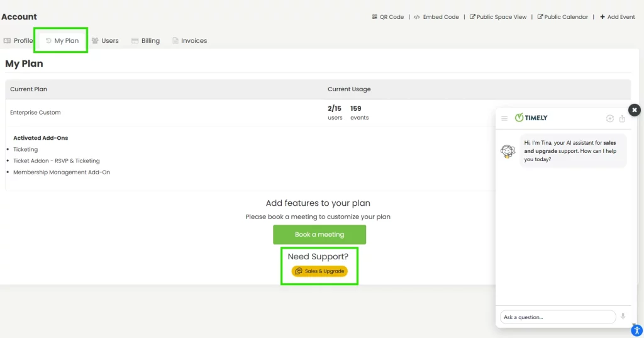Open the chat widget hamburger menu
The height and width of the screenshot is (338, 644).
[504, 118]
